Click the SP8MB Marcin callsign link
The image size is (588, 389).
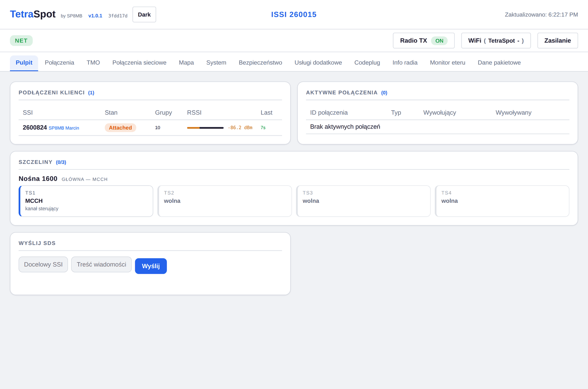(x=64, y=128)
